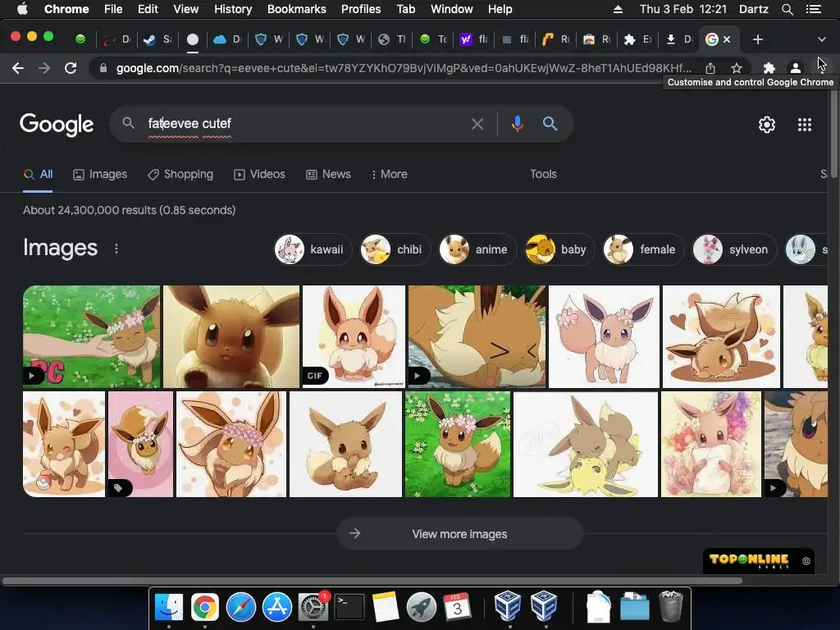The image size is (840, 630).
Task: Open the Images section three-dot menu
Action: 116,249
